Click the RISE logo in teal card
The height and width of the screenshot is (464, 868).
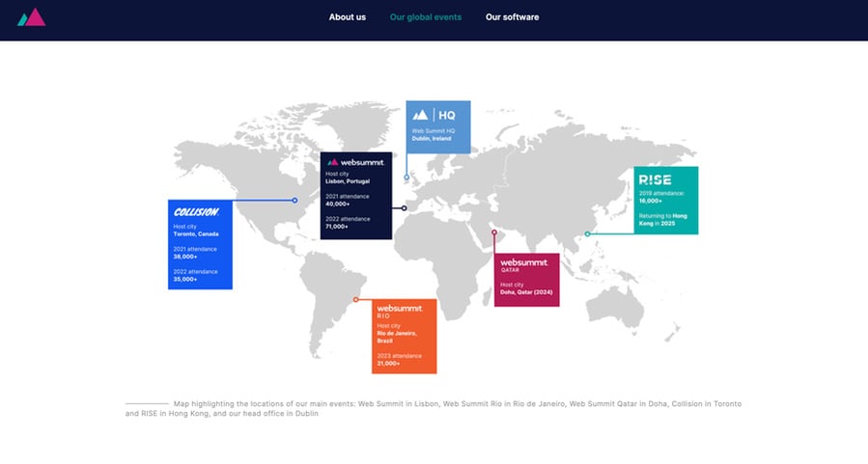point(655,179)
